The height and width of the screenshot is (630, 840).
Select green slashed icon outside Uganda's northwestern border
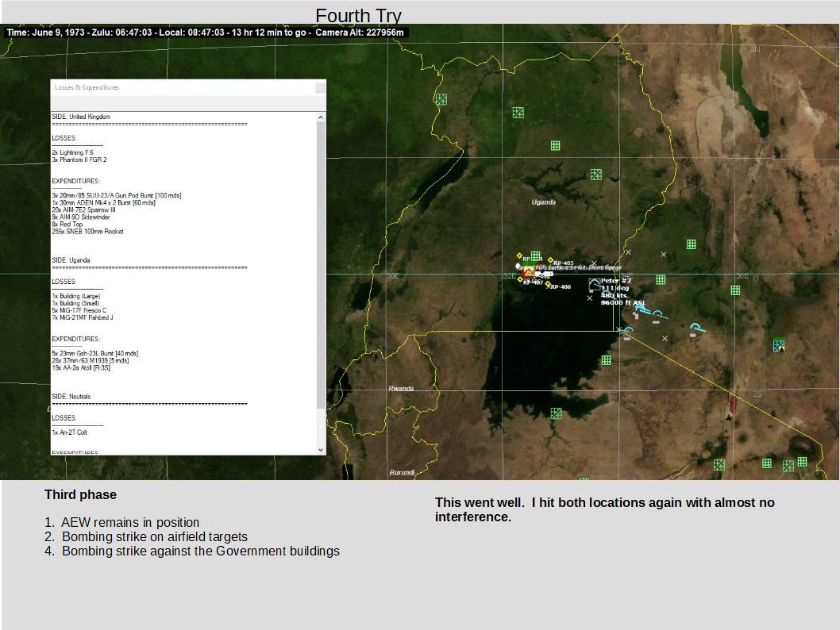coord(441,99)
